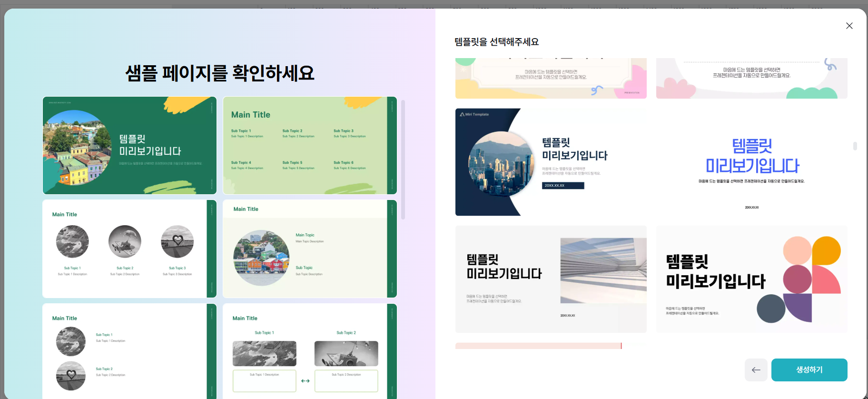Open the green cover sample slide
The image size is (868, 399).
pyautogui.click(x=129, y=145)
